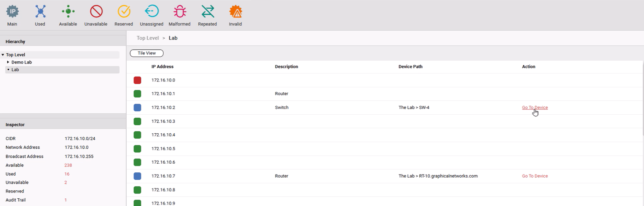Show Repeated addresses filter icon
This screenshot has height=206, width=644.
(x=207, y=12)
